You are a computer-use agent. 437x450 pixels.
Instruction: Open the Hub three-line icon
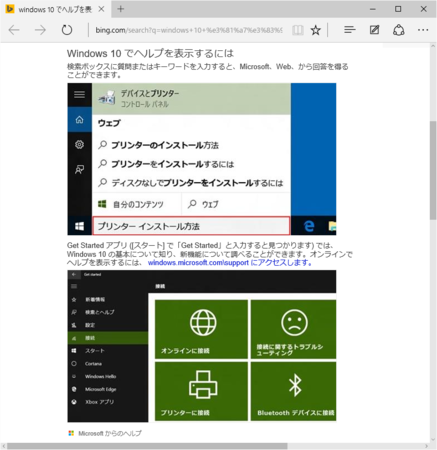point(350,30)
